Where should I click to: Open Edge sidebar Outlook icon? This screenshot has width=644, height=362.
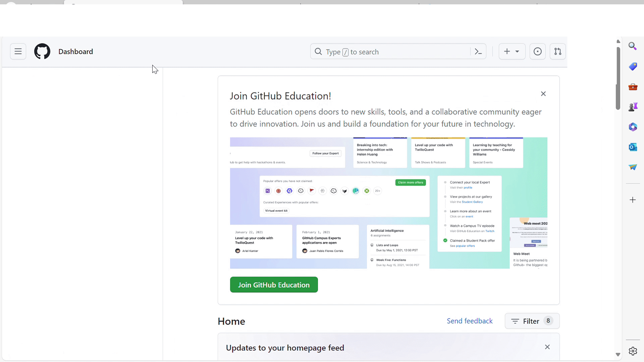(633, 147)
